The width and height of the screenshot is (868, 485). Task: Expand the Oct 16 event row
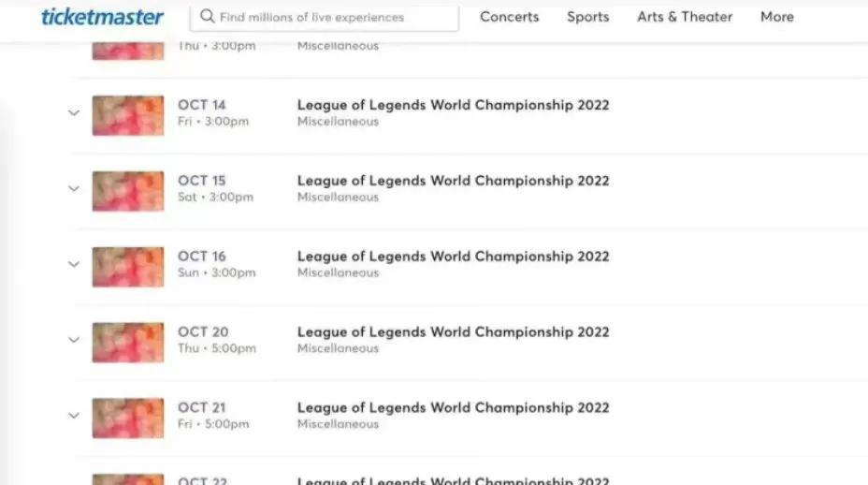tap(74, 265)
